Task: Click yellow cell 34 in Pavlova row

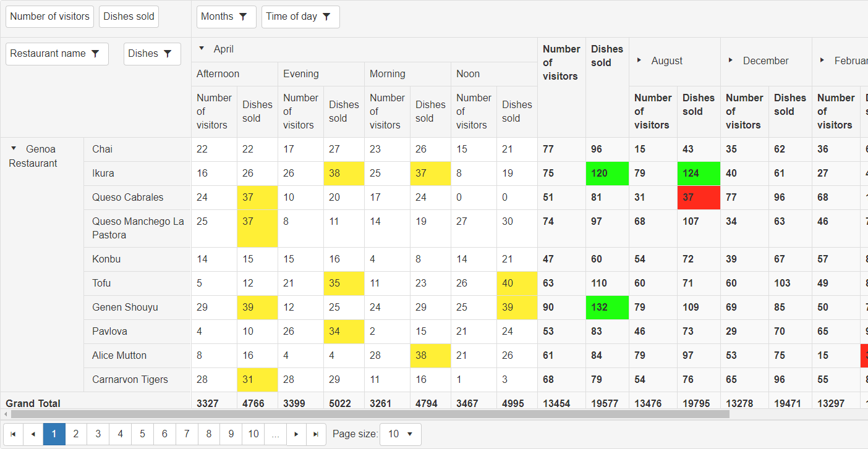Action: point(344,332)
